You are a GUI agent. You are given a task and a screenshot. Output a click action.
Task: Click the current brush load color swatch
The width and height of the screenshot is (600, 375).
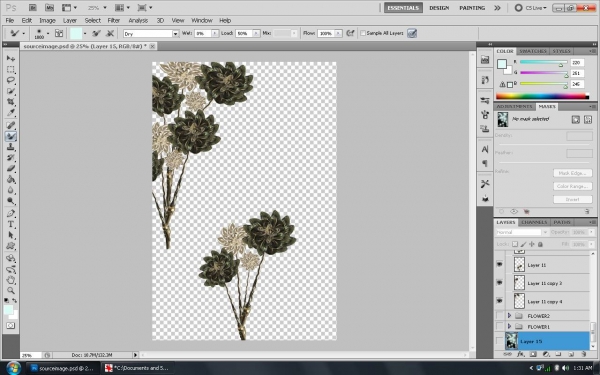pyautogui.click(x=76, y=33)
